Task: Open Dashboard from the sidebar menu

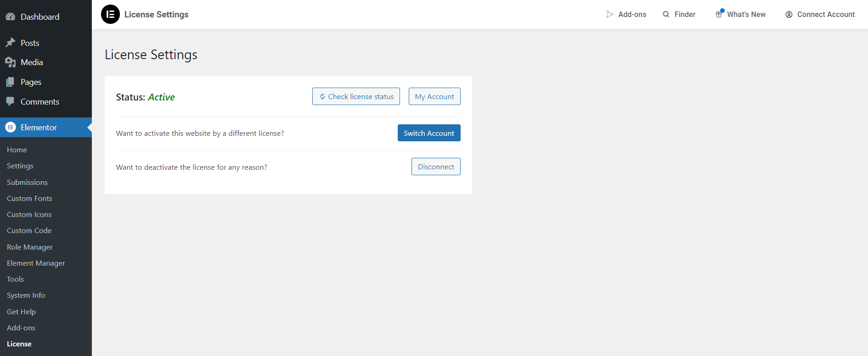Action: pos(46,17)
